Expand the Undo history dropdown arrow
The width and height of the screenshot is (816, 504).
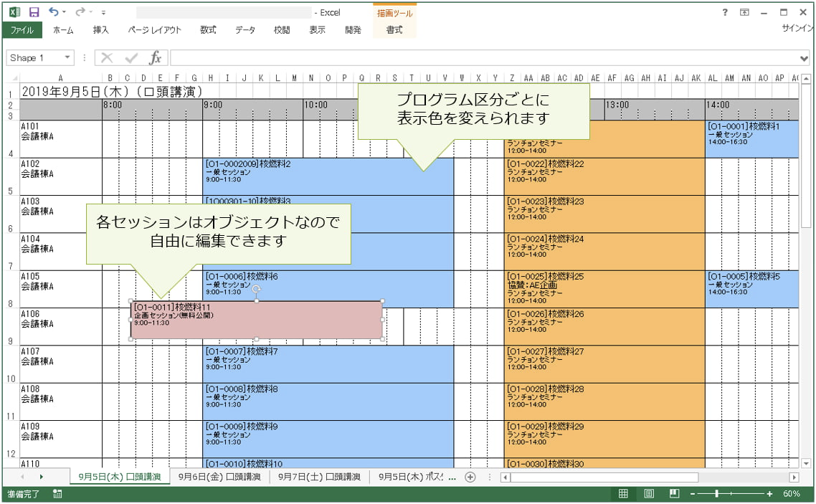[x=62, y=11]
